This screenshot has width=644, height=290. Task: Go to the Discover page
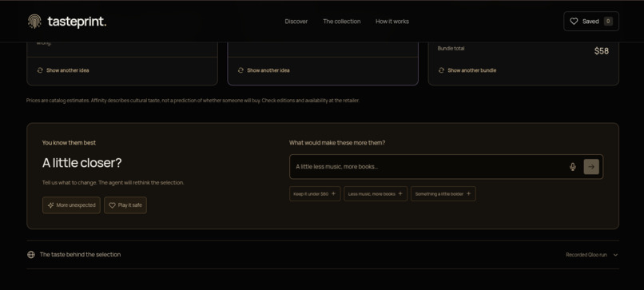(x=296, y=22)
